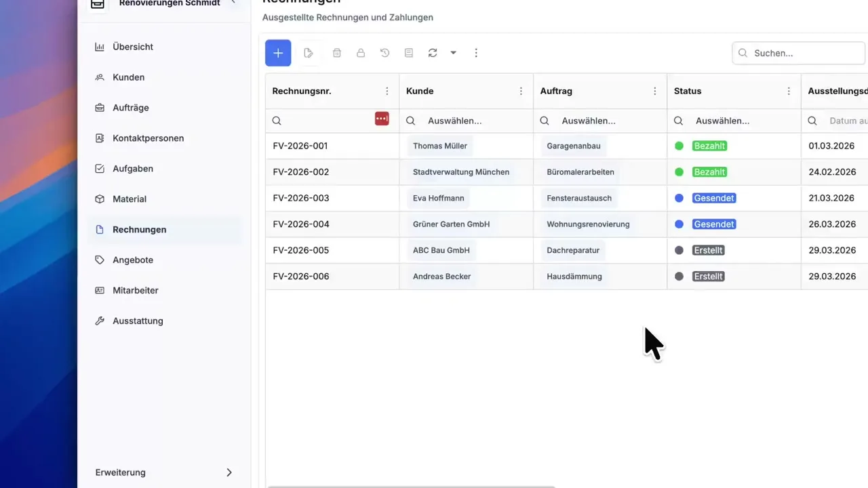Click the red password manager icon in filter
The height and width of the screenshot is (488, 868).
(382, 119)
